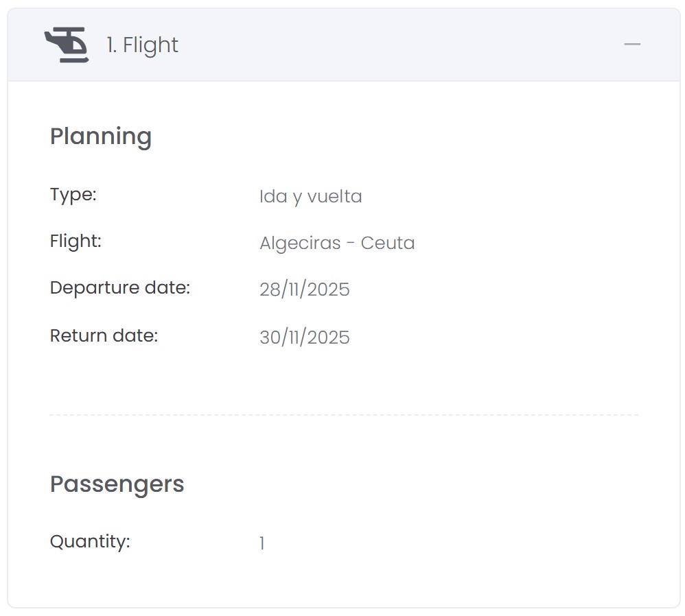
Task: Click the "Return date:" label
Action: (x=104, y=335)
